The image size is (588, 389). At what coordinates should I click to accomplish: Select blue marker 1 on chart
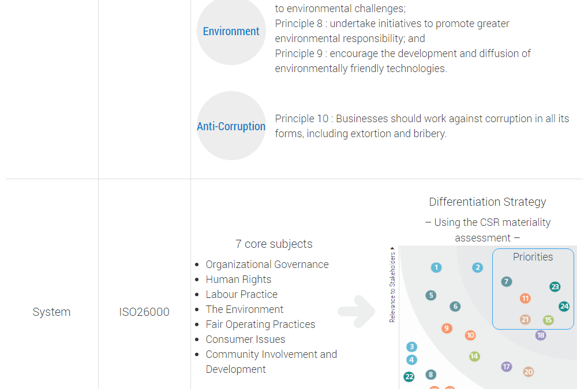pos(436,268)
